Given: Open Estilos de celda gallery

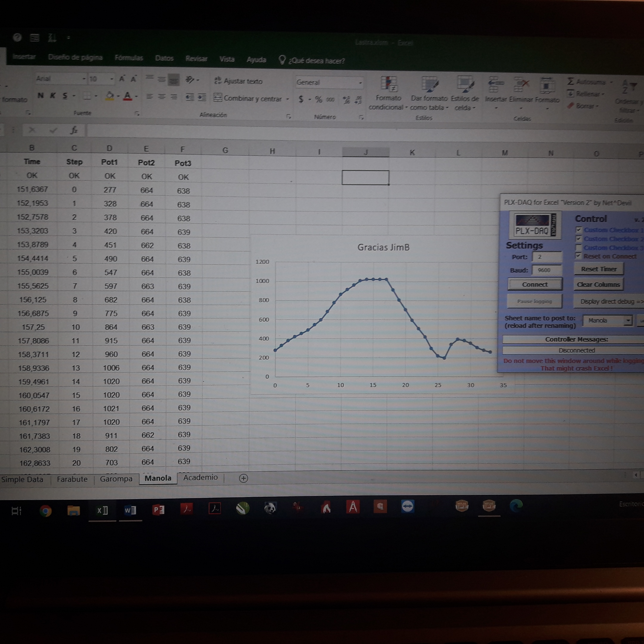Looking at the screenshot, I should [x=465, y=94].
